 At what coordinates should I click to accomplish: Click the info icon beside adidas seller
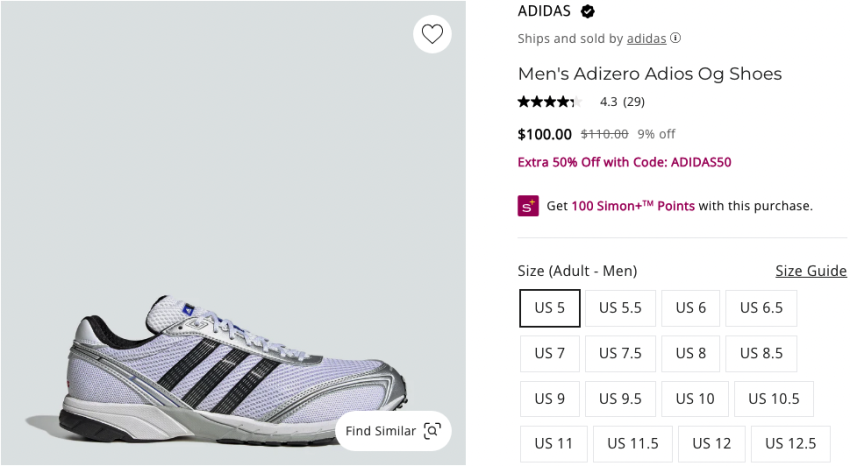coord(675,39)
